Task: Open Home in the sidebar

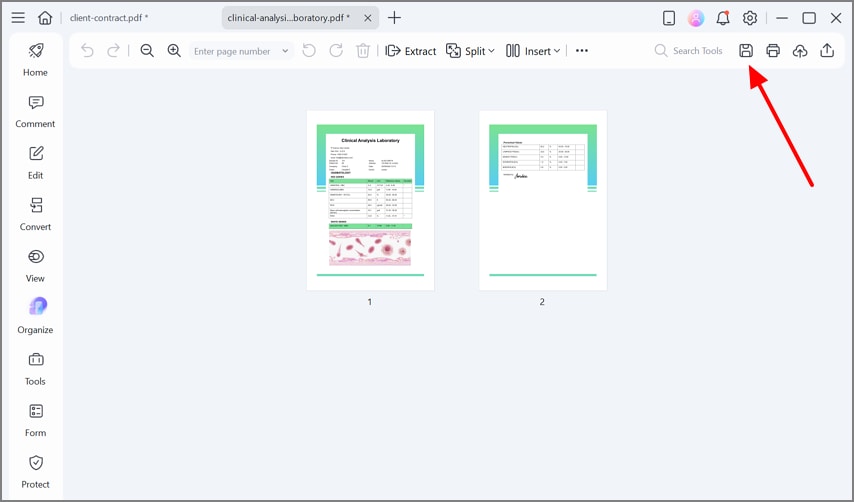Action: [x=35, y=60]
